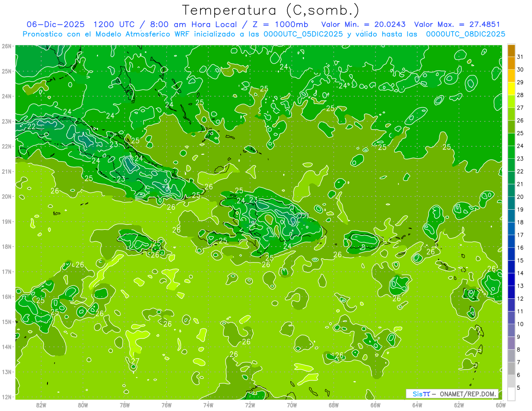Click the '22N' latitude axis label
This screenshot has height=411, width=532.
pyautogui.click(x=7, y=146)
